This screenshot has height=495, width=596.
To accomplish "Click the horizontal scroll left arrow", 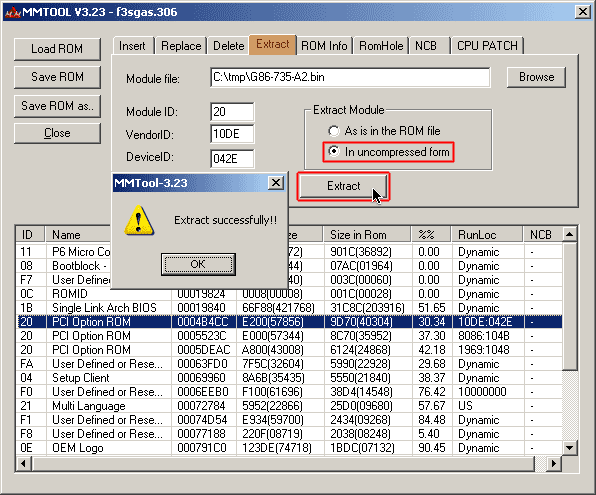I will coord(24,463).
